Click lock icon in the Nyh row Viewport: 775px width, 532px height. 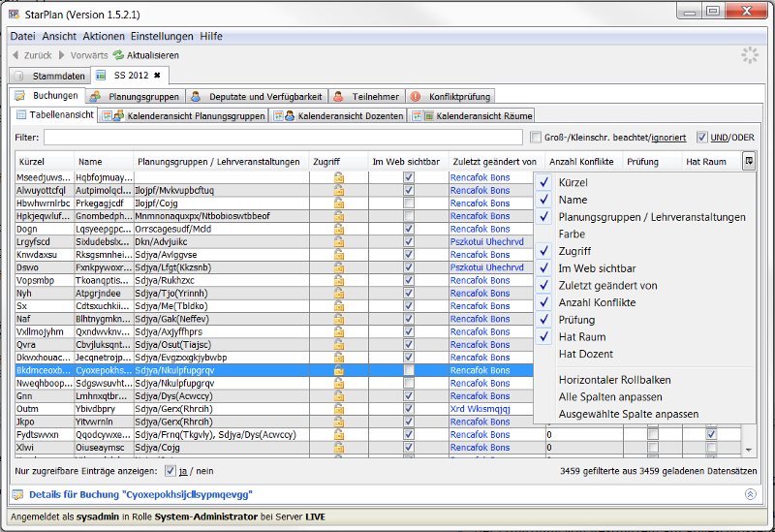(338, 294)
